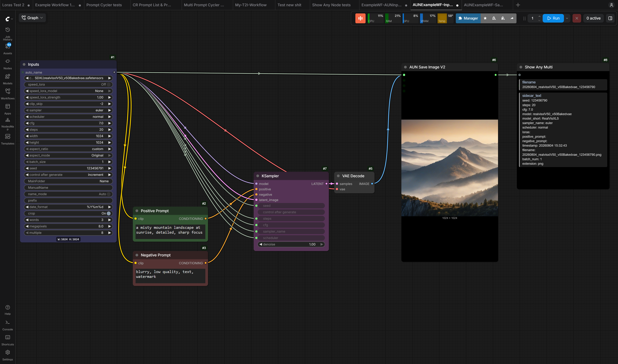Open the sampler euler combo
This screenshot has height=364, width=618.
pos(68,110)
